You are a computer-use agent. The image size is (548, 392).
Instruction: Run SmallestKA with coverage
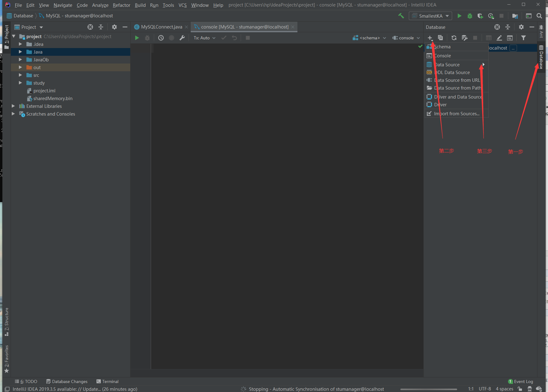point(480,16)
